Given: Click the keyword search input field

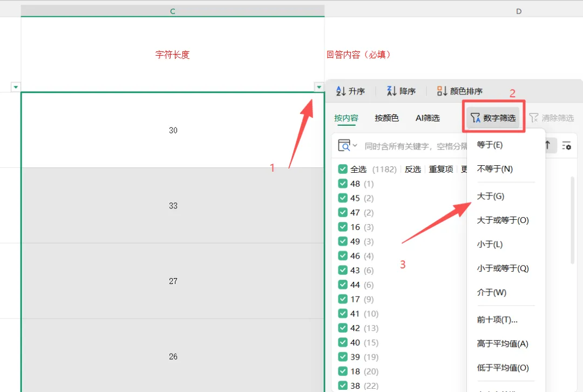Looking at the screenshot, I should [415, 146].
